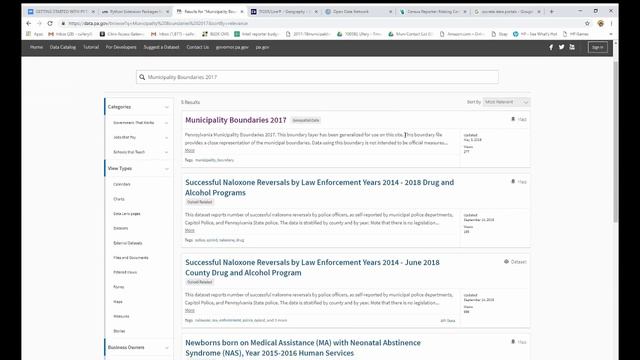Click the site lock icon in the address bar
640x360 pixels.
tap(63, 23)
